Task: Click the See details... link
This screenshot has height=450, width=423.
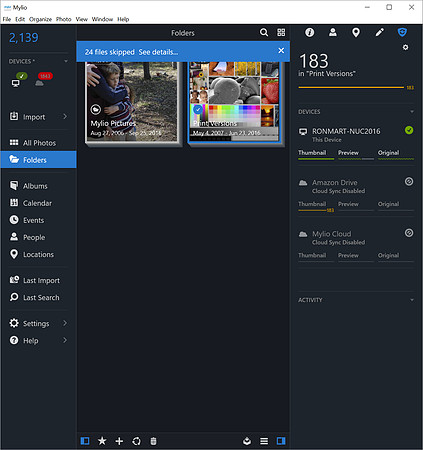Action: [158, 52]
